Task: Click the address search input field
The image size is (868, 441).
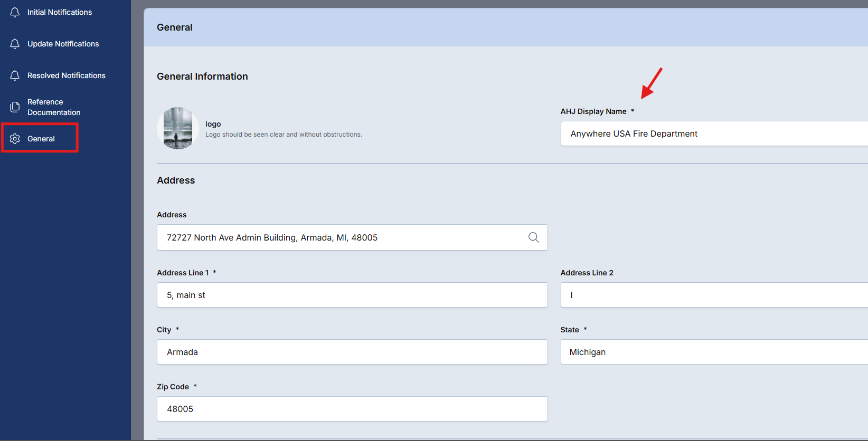Action: point(352,237)
